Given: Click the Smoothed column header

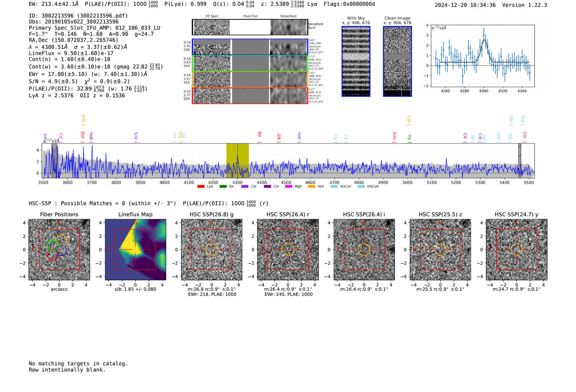Looking at the screenshot, I should (x=288, y=16).
